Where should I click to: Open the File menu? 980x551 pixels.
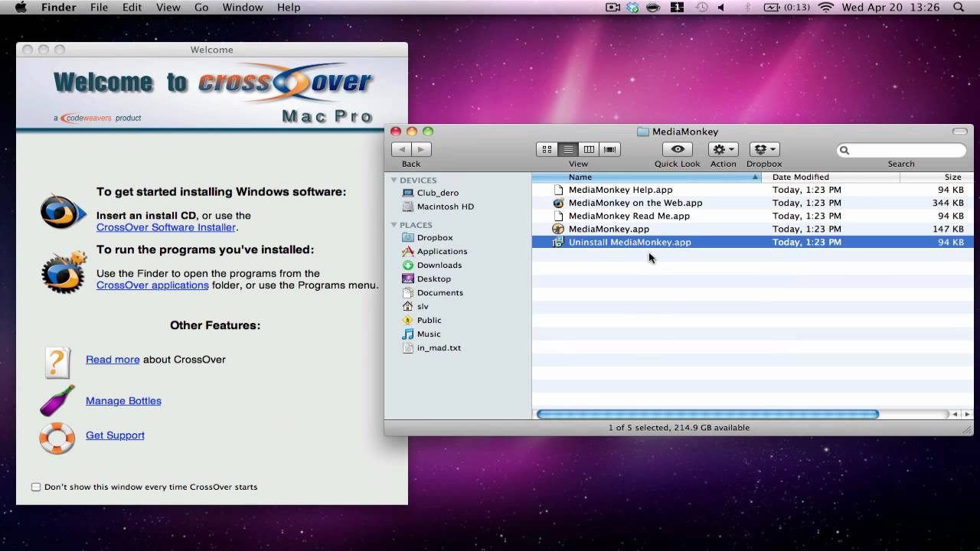(99, 7)
